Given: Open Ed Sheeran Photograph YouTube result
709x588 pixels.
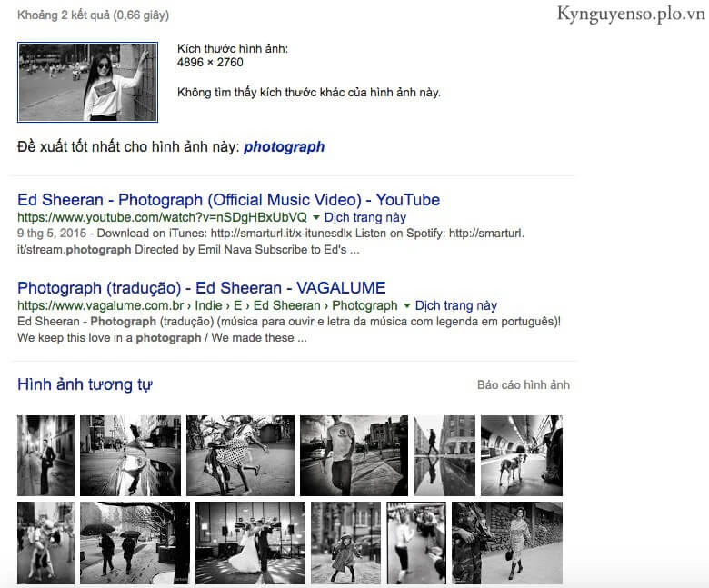Looking at the screenshot, I should [x=228, y=200].
